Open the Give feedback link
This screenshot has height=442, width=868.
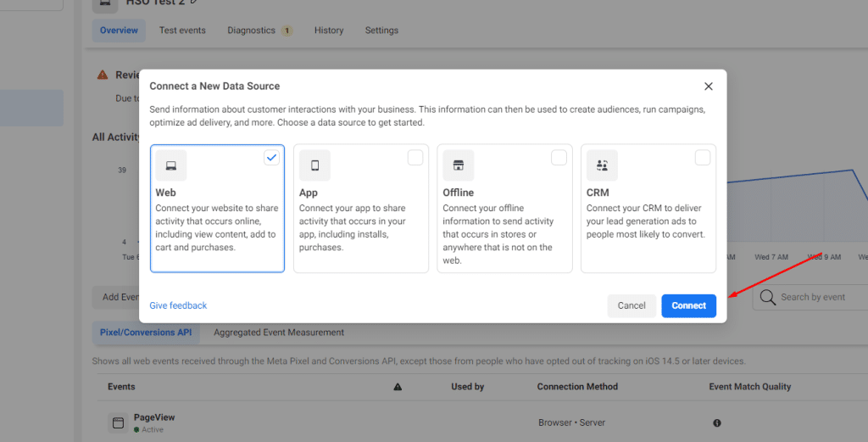[178, 305]
